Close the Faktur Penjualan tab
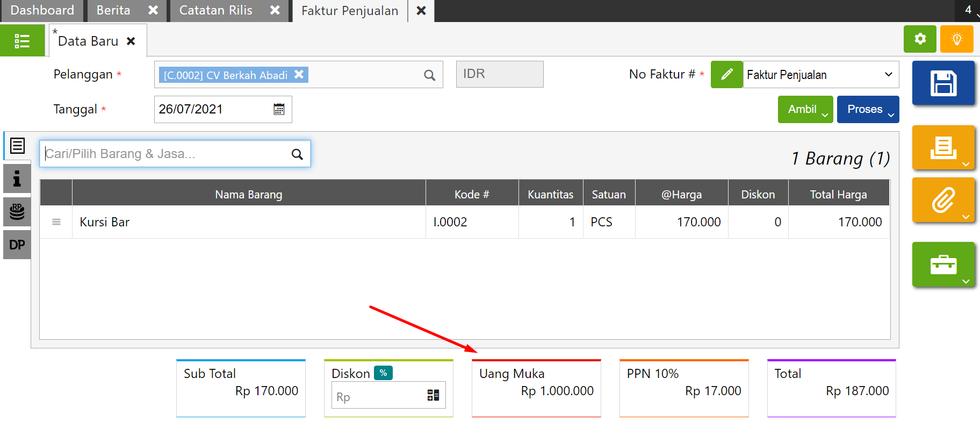Image resolution: width=980 pixels, height=421 pixels. click(421, 11)
